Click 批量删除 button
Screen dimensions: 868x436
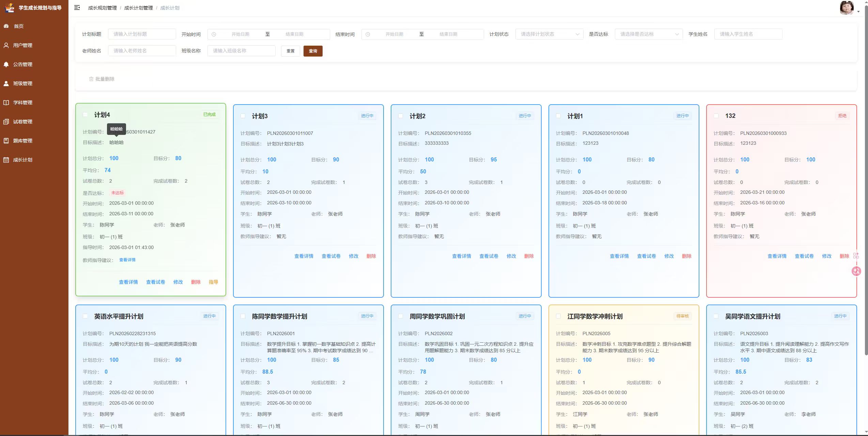point(102,79)
